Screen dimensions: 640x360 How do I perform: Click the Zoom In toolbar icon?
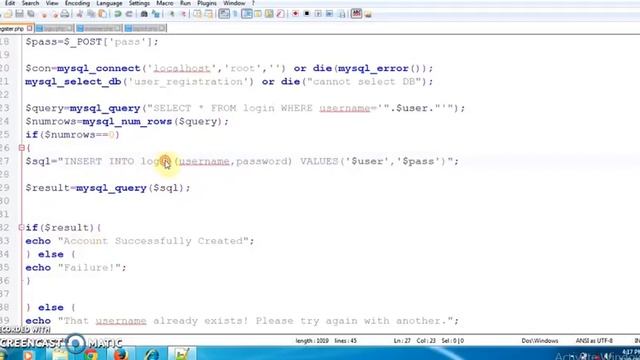tap(171, 14)
